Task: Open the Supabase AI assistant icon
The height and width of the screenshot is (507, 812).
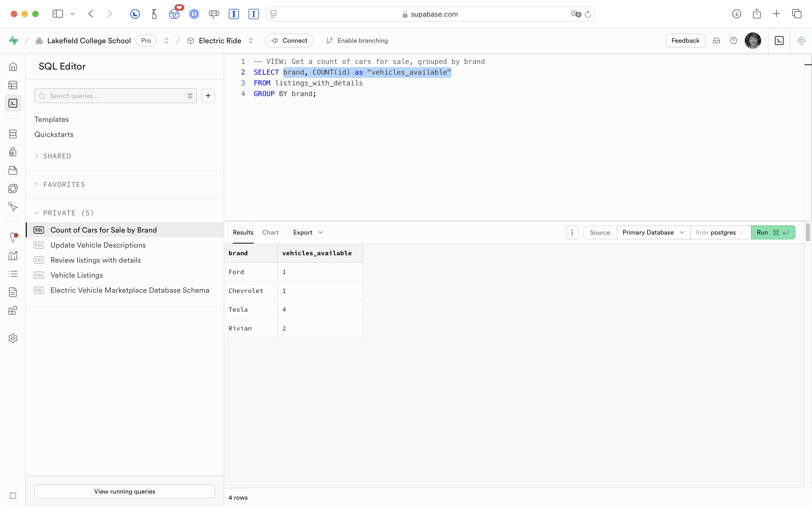Action: pyautogui.click(x=801, y=41)
